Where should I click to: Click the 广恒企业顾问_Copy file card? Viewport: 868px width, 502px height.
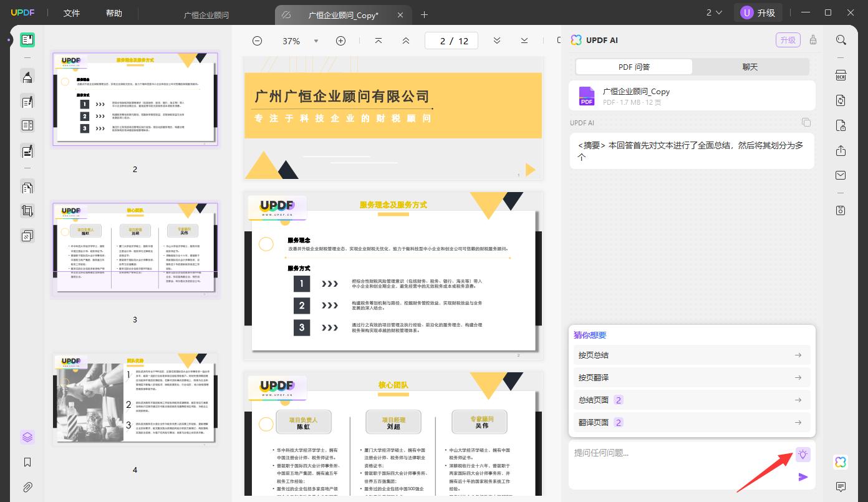[692, 96]
